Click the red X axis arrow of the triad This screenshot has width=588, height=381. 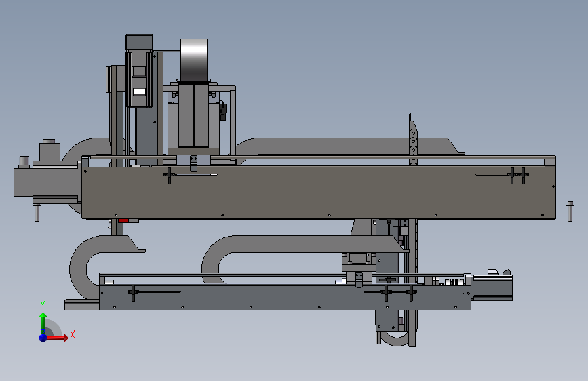pos(56,338)
